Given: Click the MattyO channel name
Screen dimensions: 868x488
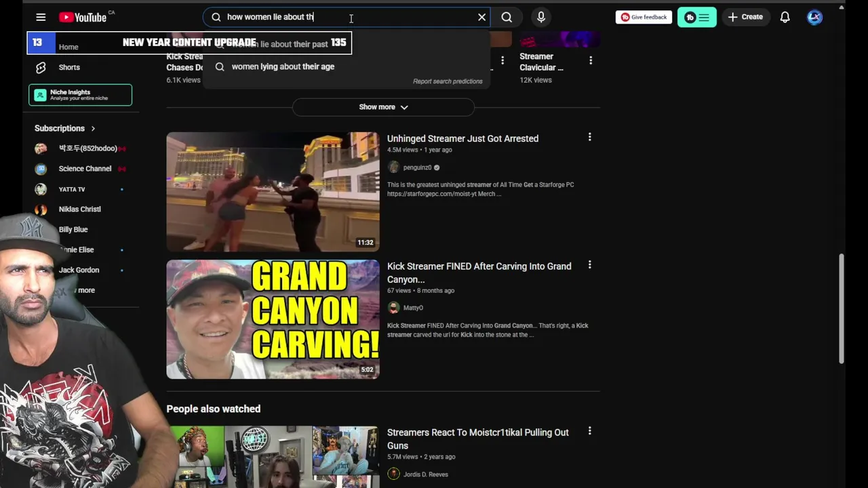Looking at the screenshot, I should click(413, 308).
